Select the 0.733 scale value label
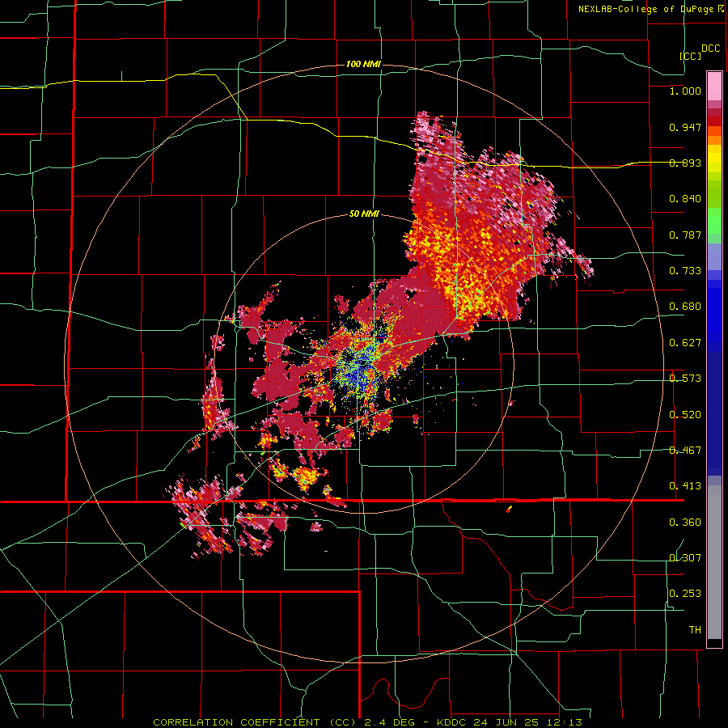The height and width of the screenshot is (728, 728). click(685, 271)
